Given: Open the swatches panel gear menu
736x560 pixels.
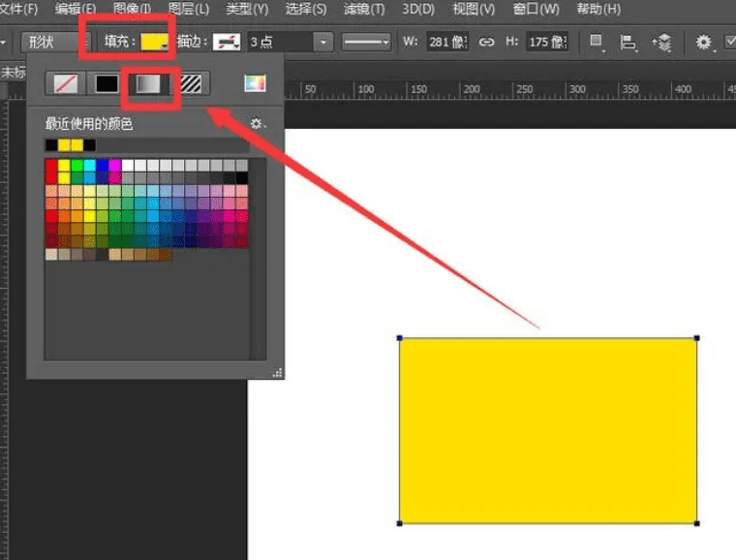Looking at the screenshot, I should (x=258, y=123).
